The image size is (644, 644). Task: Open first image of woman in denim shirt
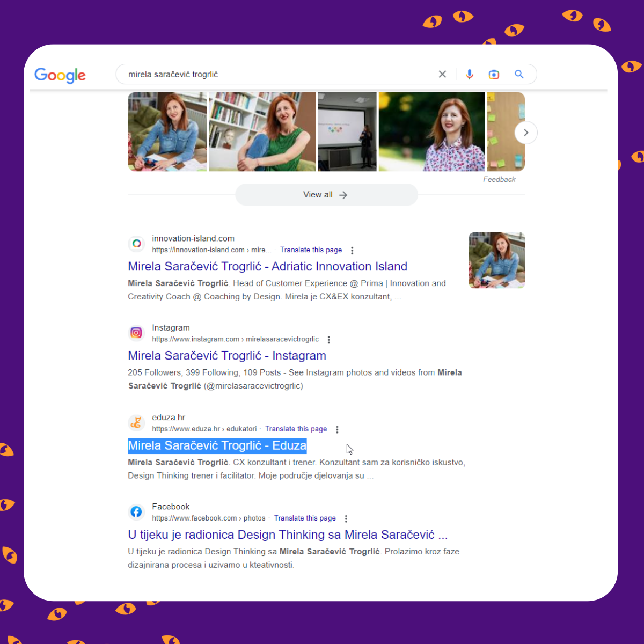167,131
